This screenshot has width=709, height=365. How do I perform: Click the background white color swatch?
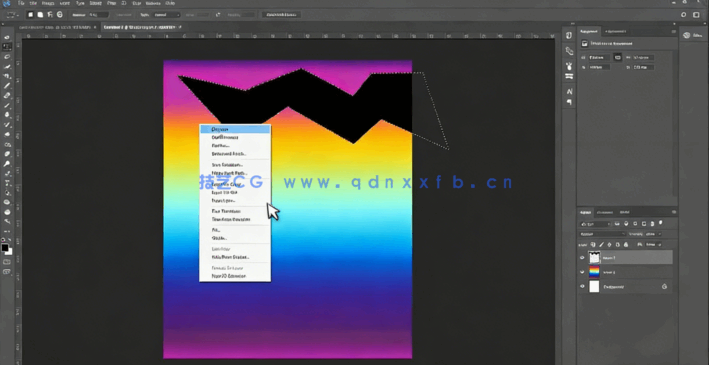click(9, 252)
